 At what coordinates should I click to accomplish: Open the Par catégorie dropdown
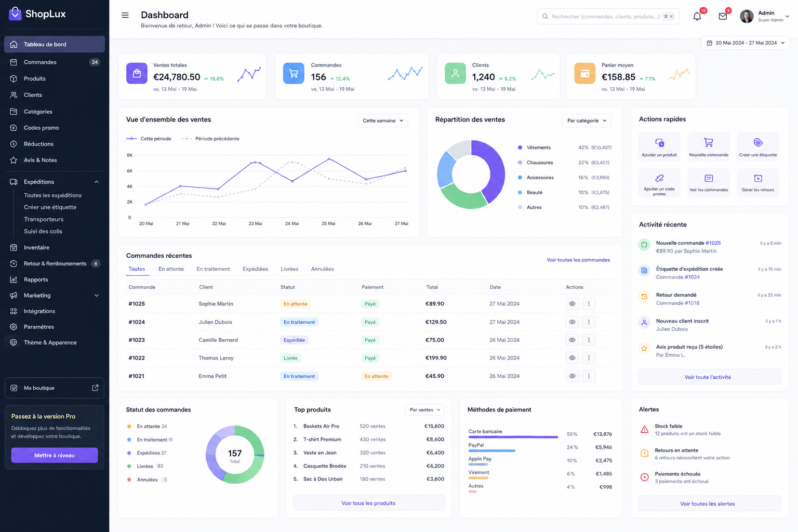pos(587,121)
